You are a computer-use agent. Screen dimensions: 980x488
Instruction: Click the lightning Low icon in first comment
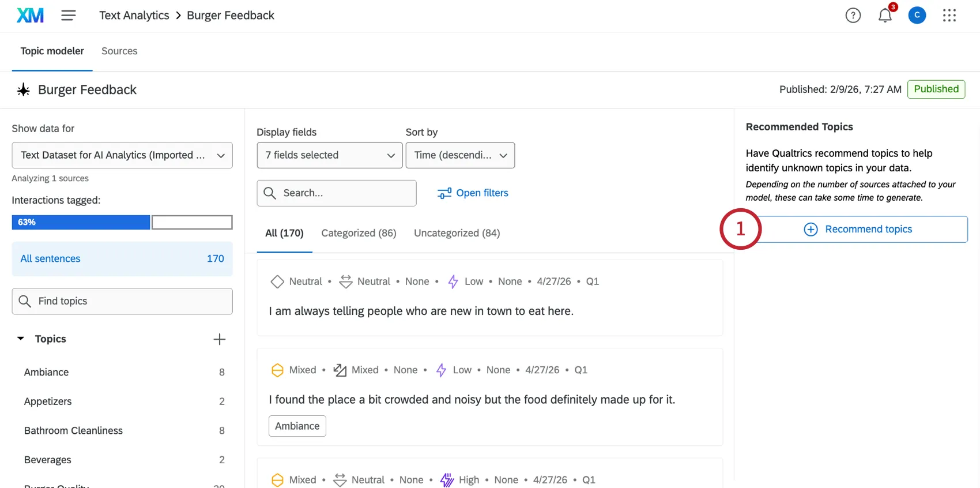[453, 281]
